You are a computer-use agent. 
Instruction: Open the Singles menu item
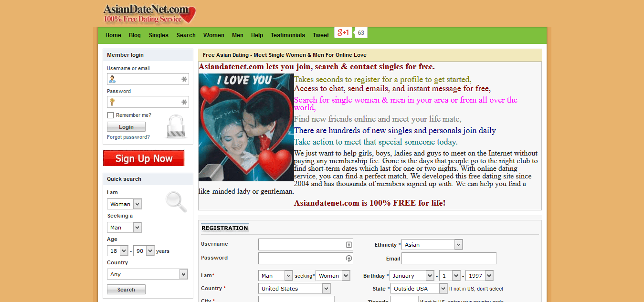click(x=158, y=35)
